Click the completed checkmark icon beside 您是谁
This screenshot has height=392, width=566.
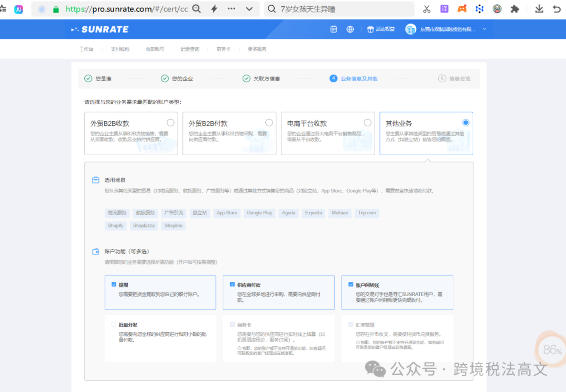tap(88, 79)
